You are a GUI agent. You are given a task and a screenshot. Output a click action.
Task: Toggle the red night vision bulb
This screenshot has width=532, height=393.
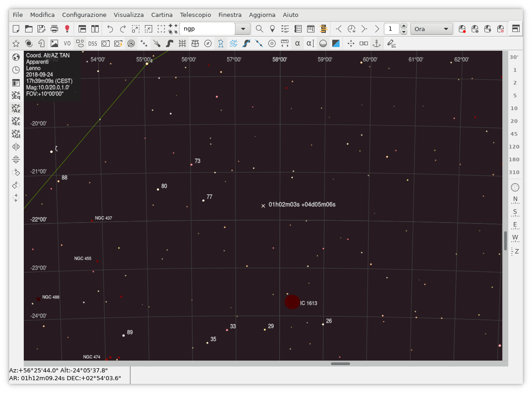[67, 29]
